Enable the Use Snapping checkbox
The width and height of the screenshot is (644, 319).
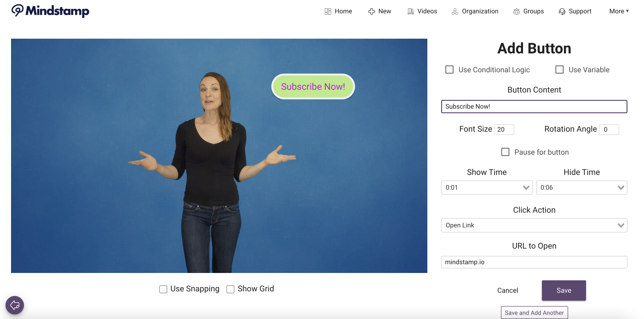[x=163, y=289]
